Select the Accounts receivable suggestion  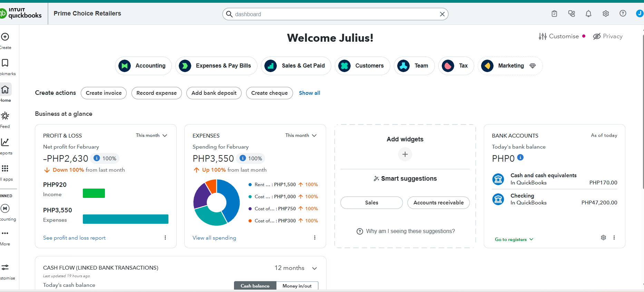pos(439,203)
